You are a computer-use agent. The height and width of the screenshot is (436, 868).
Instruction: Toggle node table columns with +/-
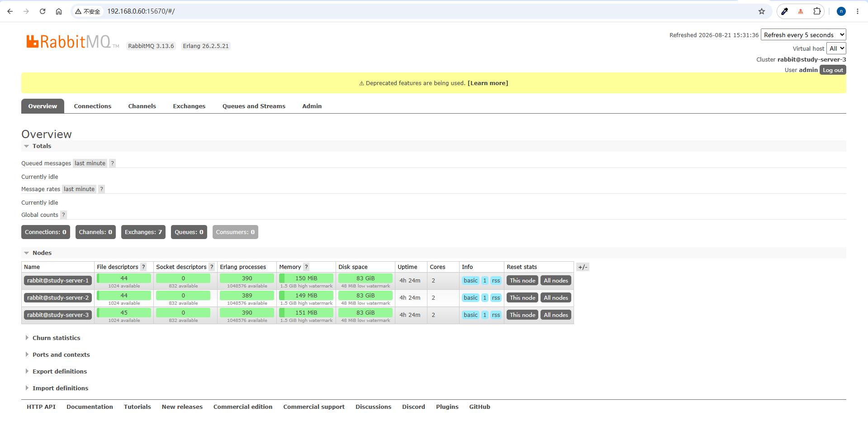click(x=583, y=267)
